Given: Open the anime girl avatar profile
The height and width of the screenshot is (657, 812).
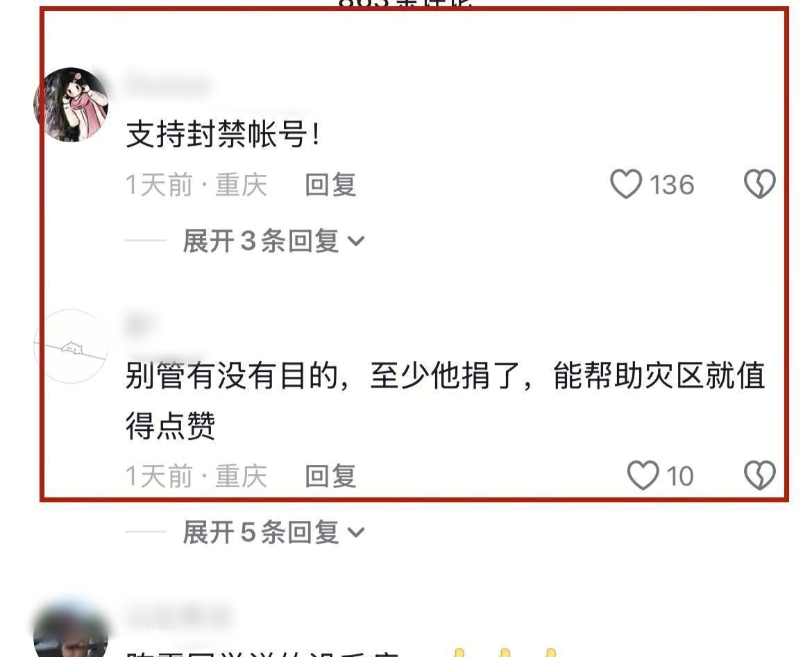Looking at the screenshot, I should point(71,104).
